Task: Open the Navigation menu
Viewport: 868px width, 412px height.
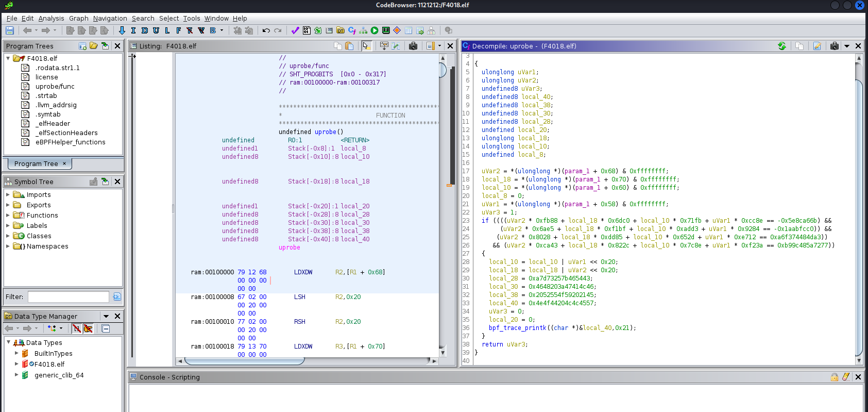Action: (110, 18)
